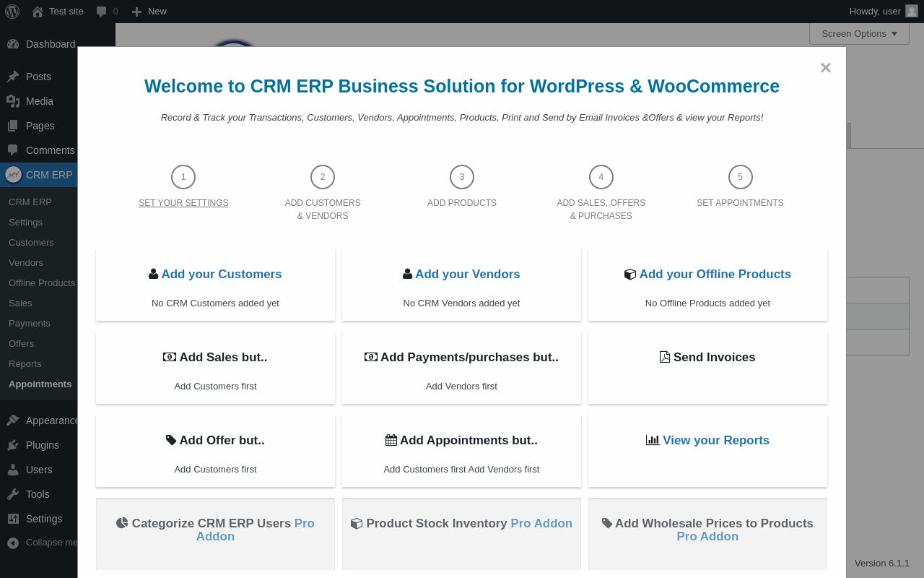This screenshot has height=578, width=924.
Task: Click the Posts pushpin icon
Action: click(x=13, y=77)
